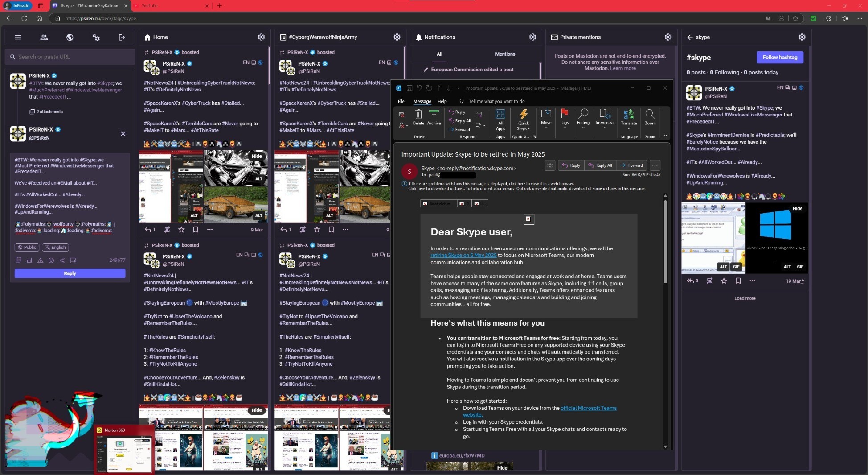Viewport: 868px width, 475px height.
Task: Click the poll icon in the compose toolbar
Action: pos(29,260)
